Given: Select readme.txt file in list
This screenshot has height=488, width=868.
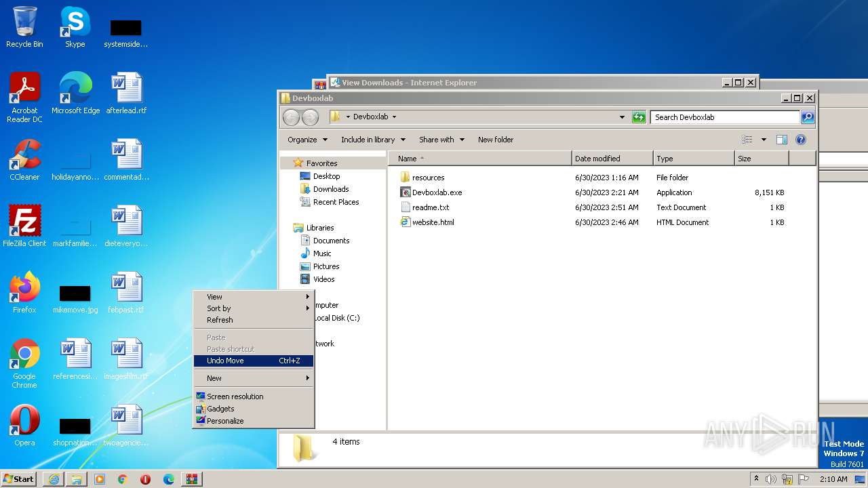Looking at the screenshot, I should click(x=431, y=207).
